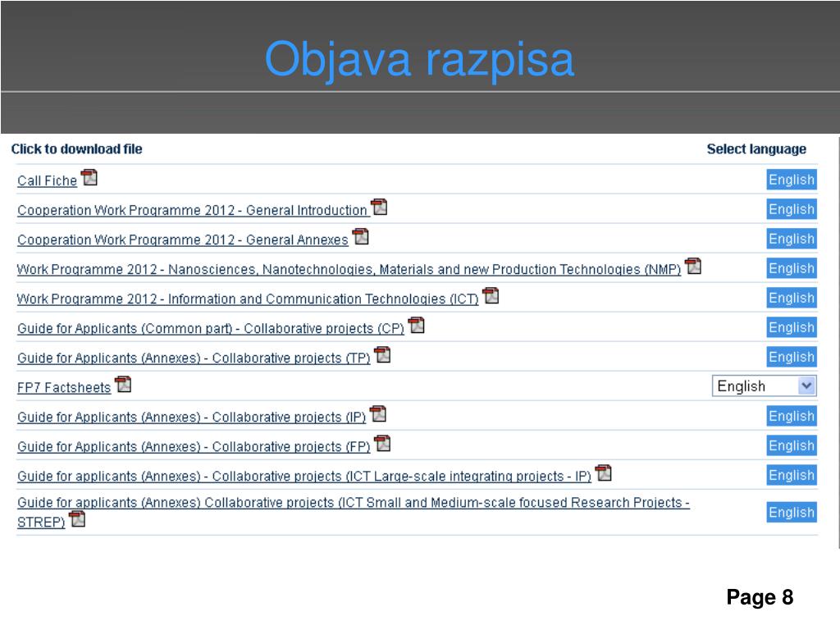This screenshot has height=630, width=840.
Task: Open the Call Fiche link
Action: [x=47, y=181]
